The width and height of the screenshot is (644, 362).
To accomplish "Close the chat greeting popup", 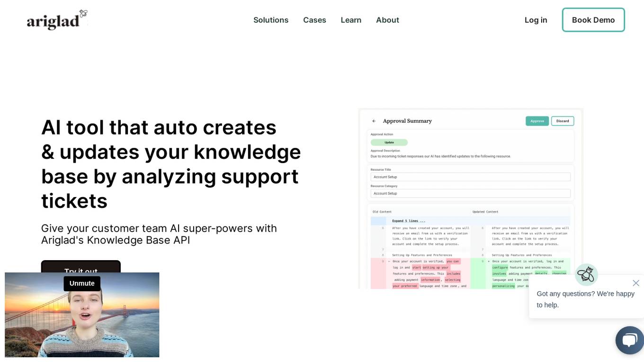I will (x=635, y=283).
